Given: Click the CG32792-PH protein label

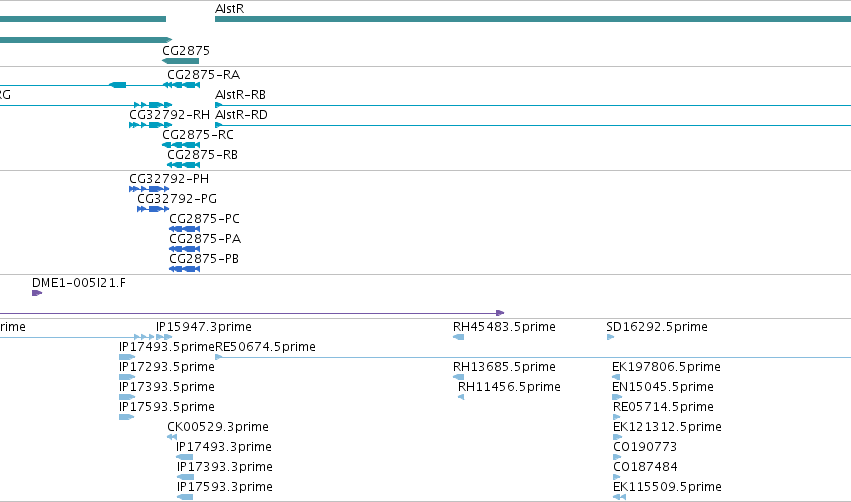Looking at the screenshot, I should pos(169,179).
